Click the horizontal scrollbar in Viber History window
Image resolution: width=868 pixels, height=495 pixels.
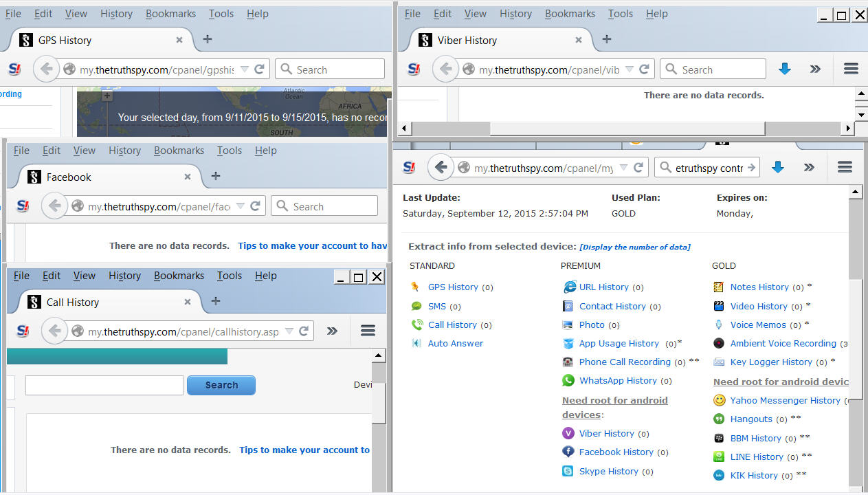tap(627, 129)
